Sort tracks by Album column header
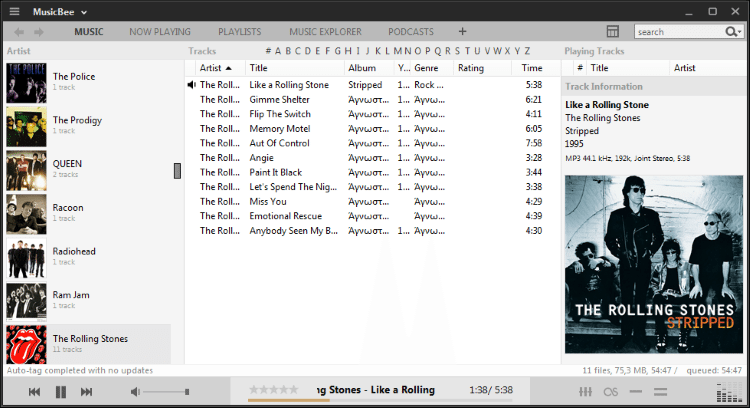750x408 pixels. point(369,68)
